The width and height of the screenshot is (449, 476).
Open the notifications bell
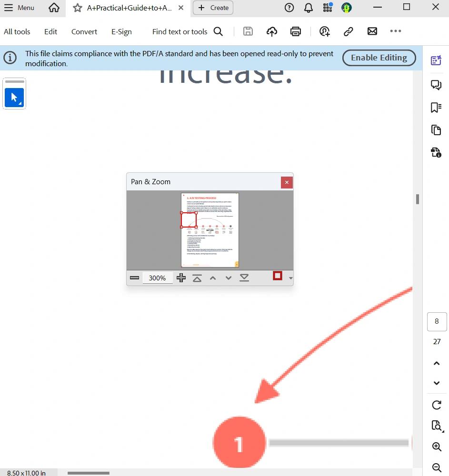point(309,8)
